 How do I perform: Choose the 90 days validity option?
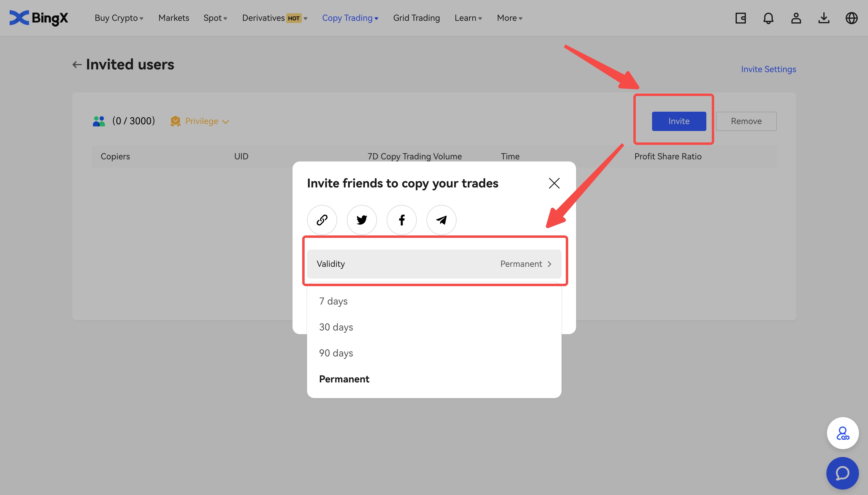[x=336, y=353]
